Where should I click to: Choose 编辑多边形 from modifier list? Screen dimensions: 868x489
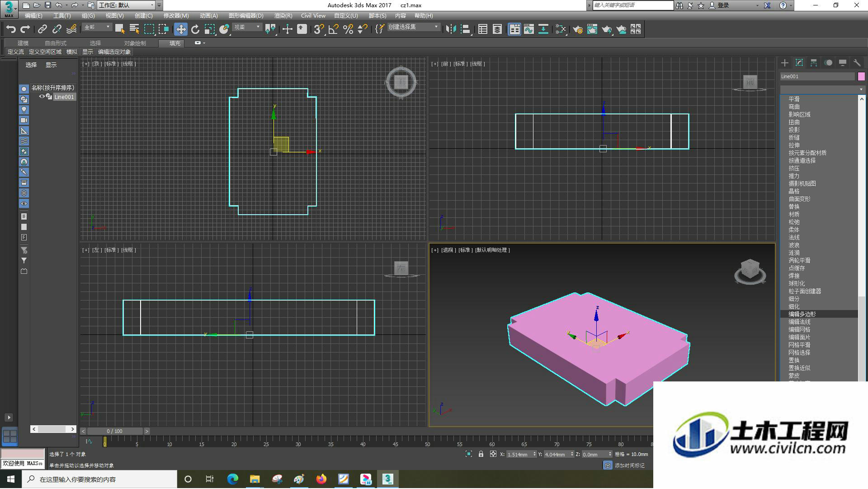point(802,314)
